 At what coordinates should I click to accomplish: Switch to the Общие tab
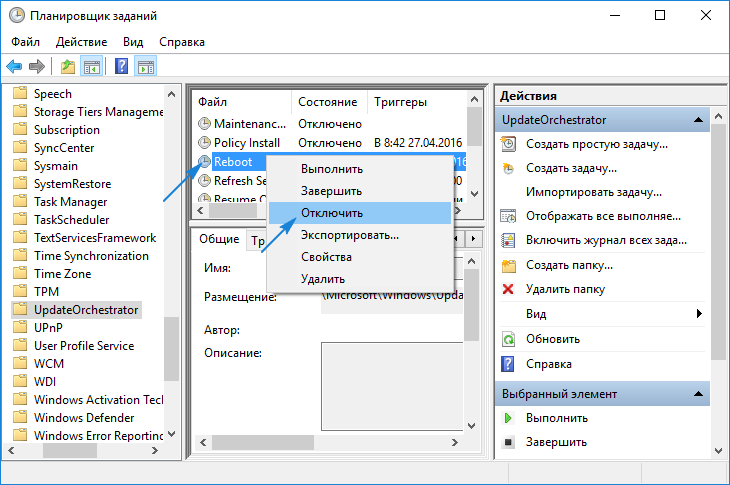pos(219,239)
